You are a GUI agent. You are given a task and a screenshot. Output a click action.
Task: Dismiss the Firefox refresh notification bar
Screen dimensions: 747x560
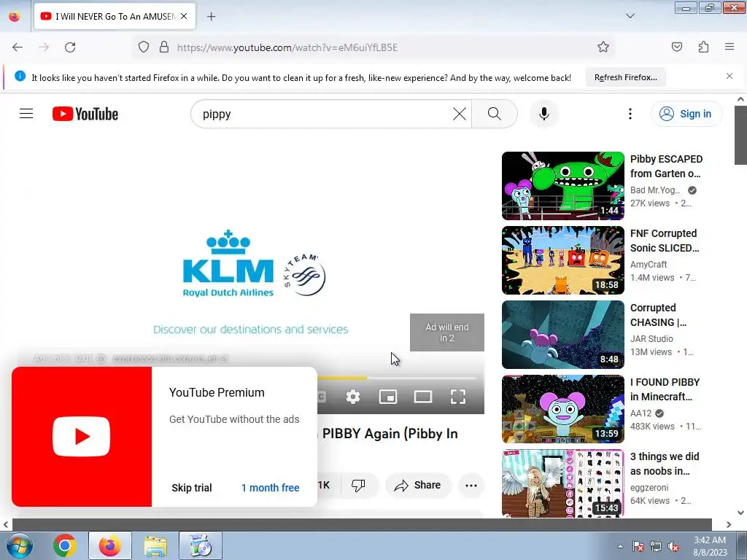coord(729,76)
